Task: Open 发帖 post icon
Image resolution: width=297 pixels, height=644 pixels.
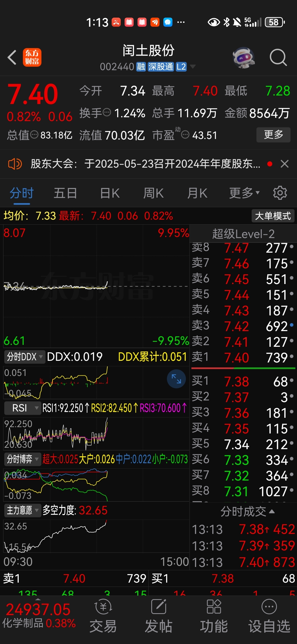Action: click(159, 616)
